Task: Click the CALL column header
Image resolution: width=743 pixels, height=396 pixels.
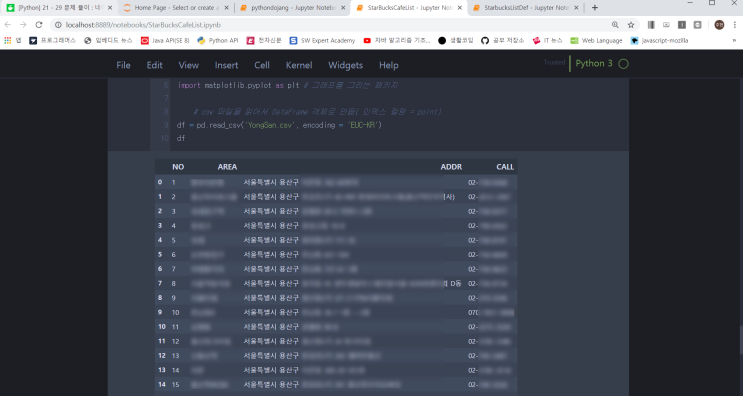Action: (505, 167)
